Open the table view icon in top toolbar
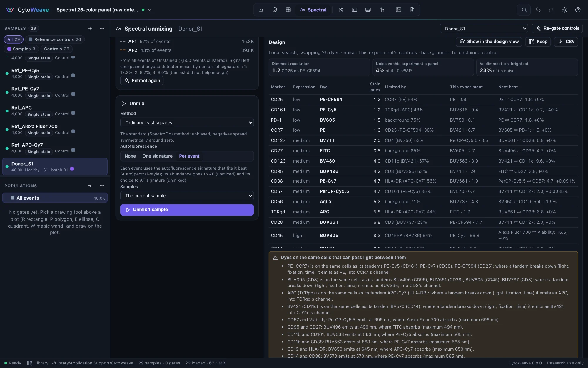This screenshot has height=368, width=588. pyautogui.click(x=354, y=10)
